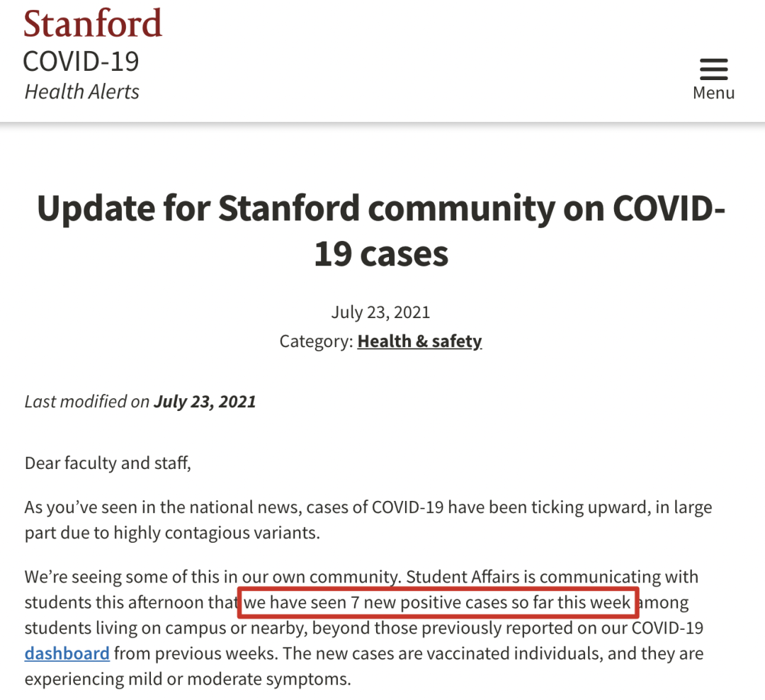Screen dimensions: 765x700
Task: Click "experiencing mild or moderate symptoms" text
Action: tap(188, 679)
